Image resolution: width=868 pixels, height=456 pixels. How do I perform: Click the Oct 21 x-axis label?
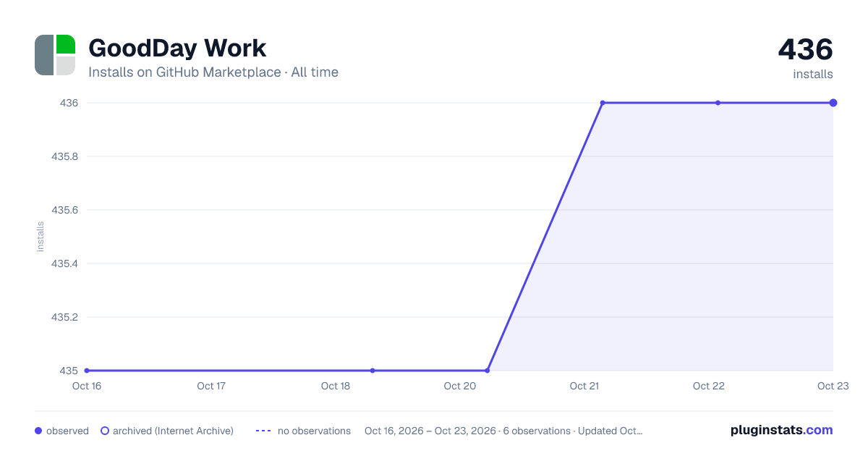(584, 386)
